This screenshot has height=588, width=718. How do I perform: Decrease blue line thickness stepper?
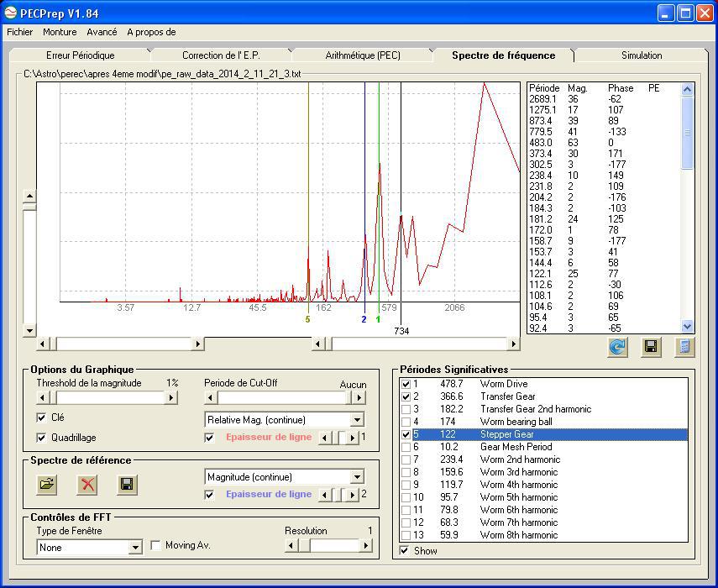325,495
